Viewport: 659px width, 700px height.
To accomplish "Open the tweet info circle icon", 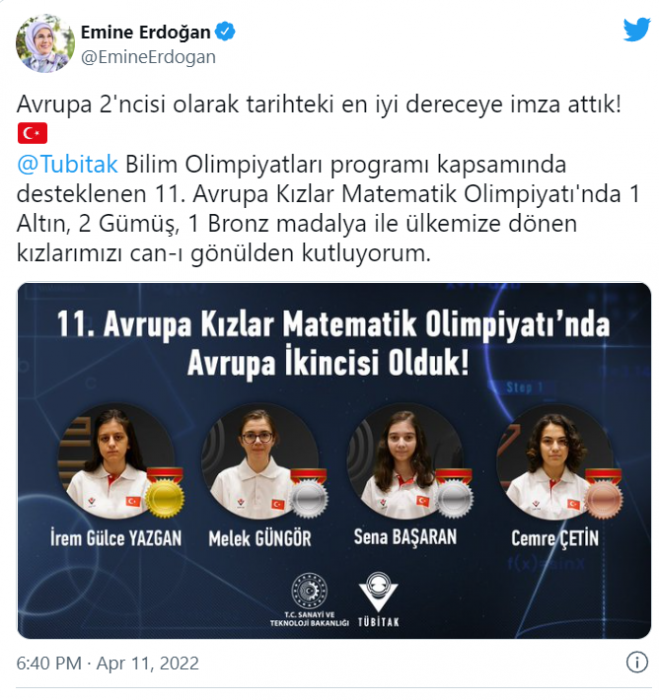I will click(637, 662).
